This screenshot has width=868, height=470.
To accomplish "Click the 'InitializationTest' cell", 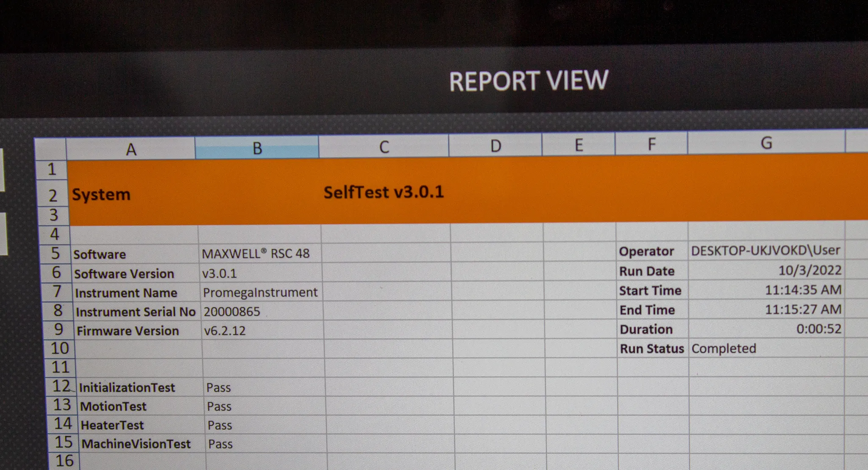I will click(x=140, y=387).
